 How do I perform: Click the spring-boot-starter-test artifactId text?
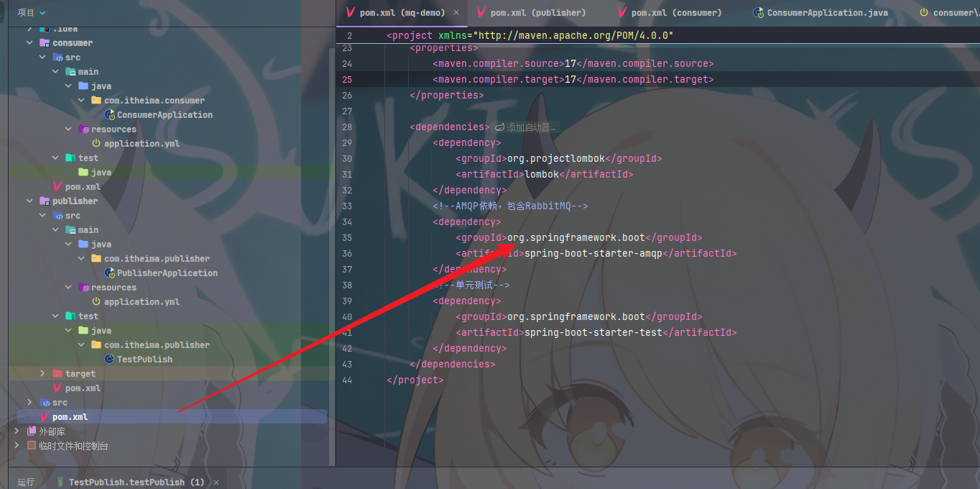[593, 333]
